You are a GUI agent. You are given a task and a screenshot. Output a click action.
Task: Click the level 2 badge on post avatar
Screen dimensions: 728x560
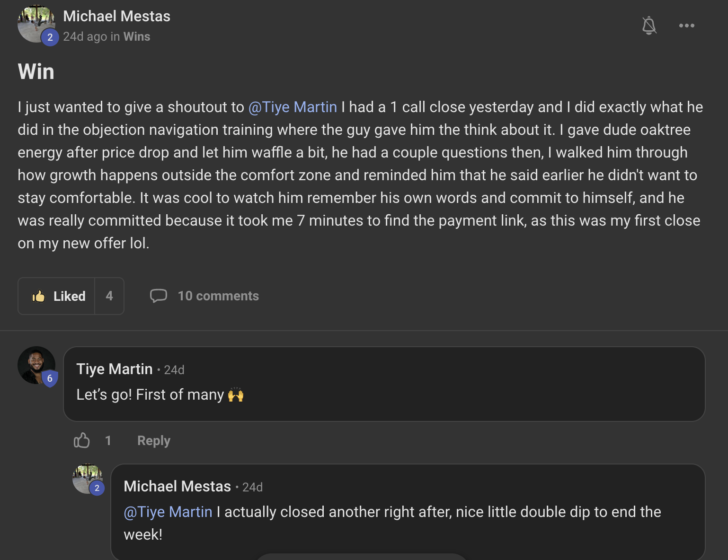50,37
